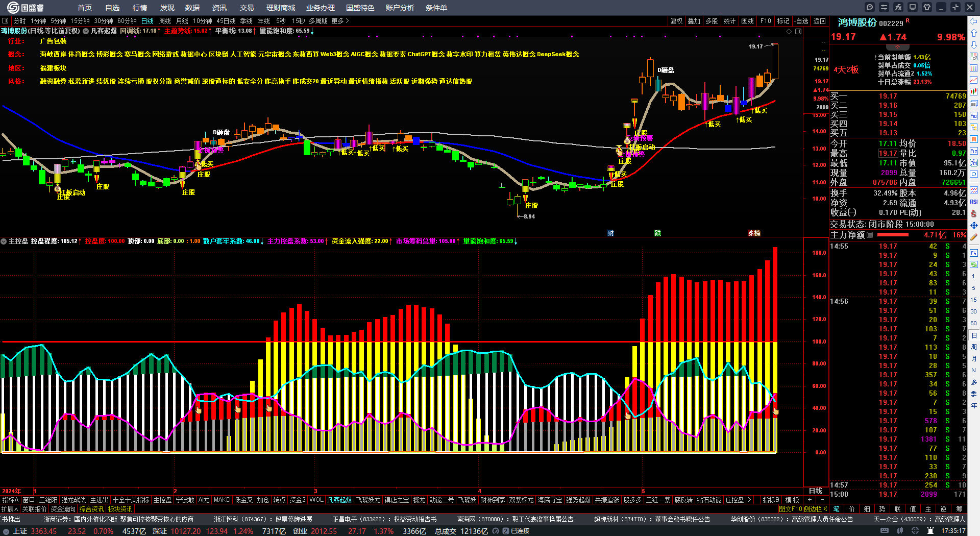Click the RSI indicator icon in sidebar
This screenshot has width=980, height=536.
[x=974, y=202]
